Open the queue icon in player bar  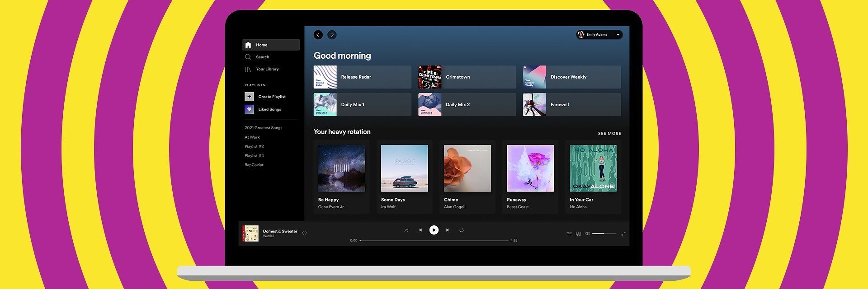pyautogui.click(x=569, y=233)
